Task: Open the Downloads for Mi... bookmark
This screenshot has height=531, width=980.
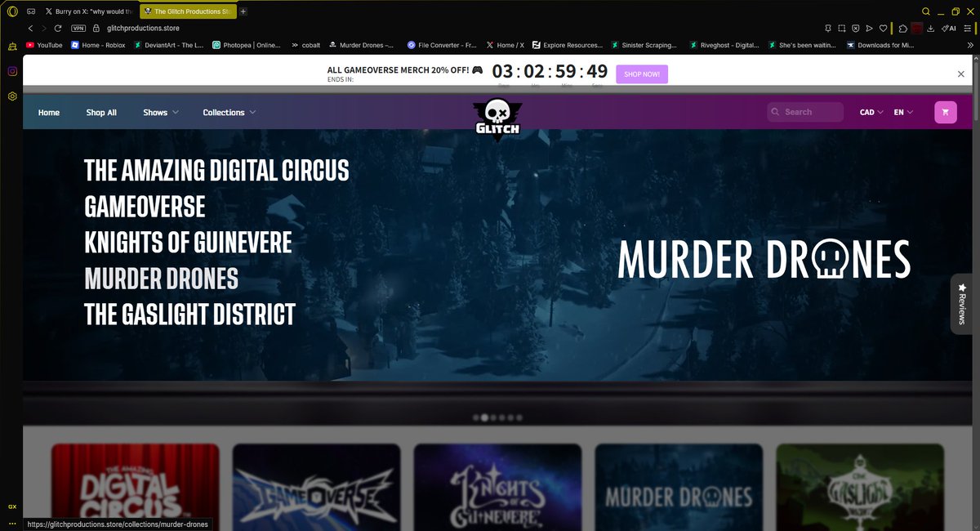Action: [880, 45]
